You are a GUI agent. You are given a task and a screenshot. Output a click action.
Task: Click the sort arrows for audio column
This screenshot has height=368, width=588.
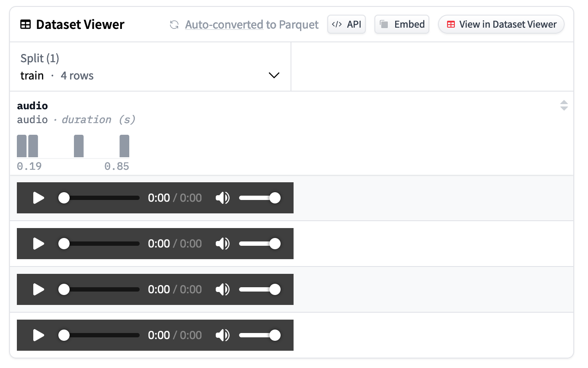click(x=564, y=105)
